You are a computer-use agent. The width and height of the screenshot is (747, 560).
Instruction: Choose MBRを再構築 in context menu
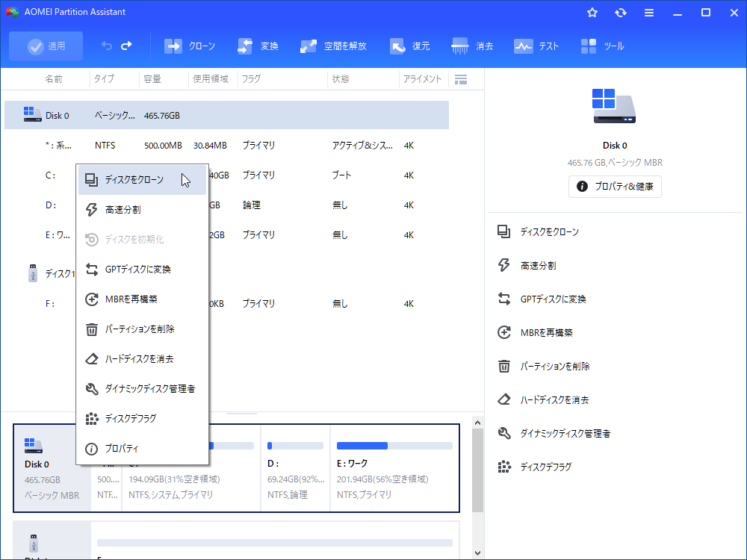(x=142, y=299)
